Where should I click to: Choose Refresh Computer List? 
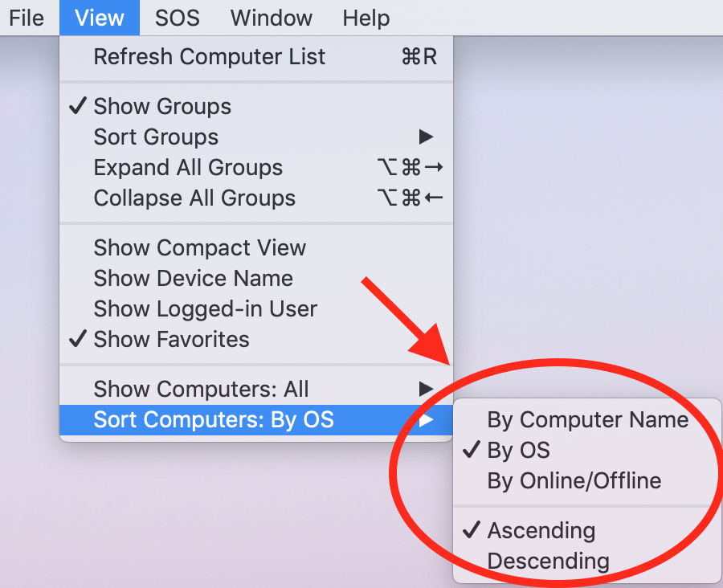click(x=256, y=57)
